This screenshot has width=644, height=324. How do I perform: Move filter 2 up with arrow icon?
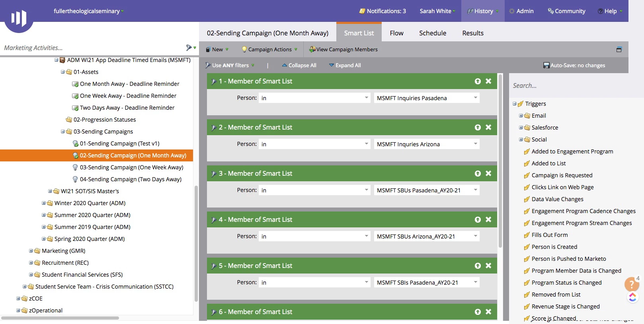(x=478, y=127)
